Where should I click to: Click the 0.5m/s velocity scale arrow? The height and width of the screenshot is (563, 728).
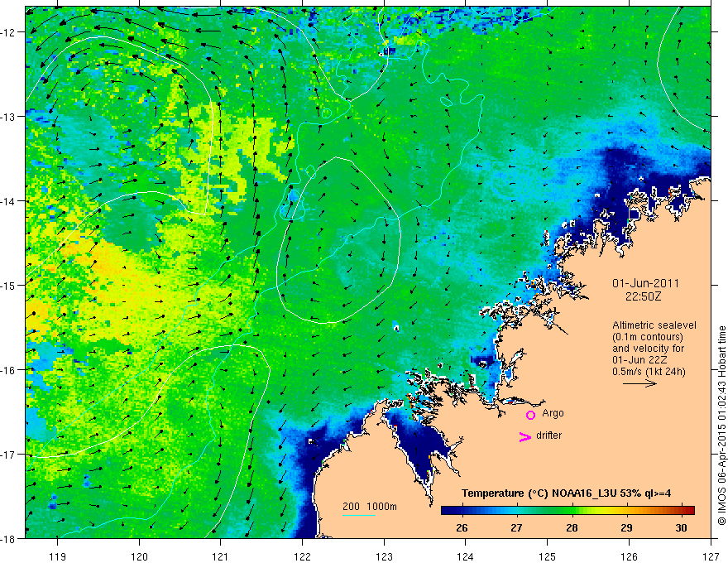point(639,383)
